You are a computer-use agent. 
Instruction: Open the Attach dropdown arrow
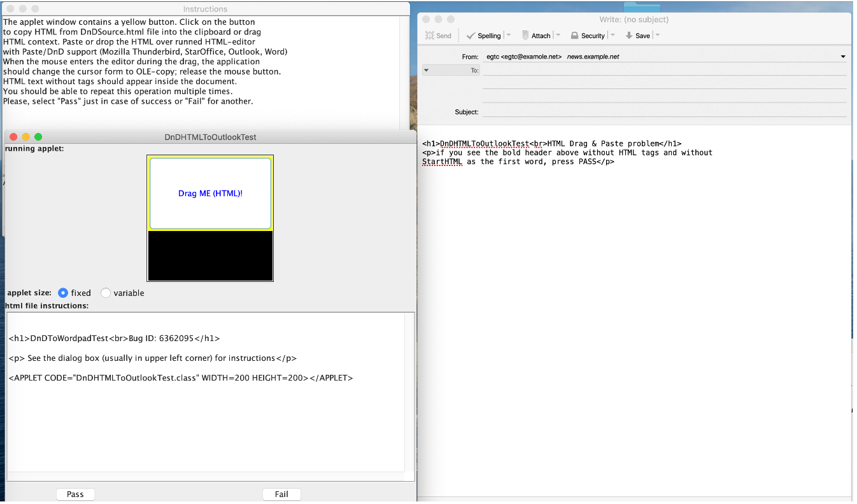(558, 36)
